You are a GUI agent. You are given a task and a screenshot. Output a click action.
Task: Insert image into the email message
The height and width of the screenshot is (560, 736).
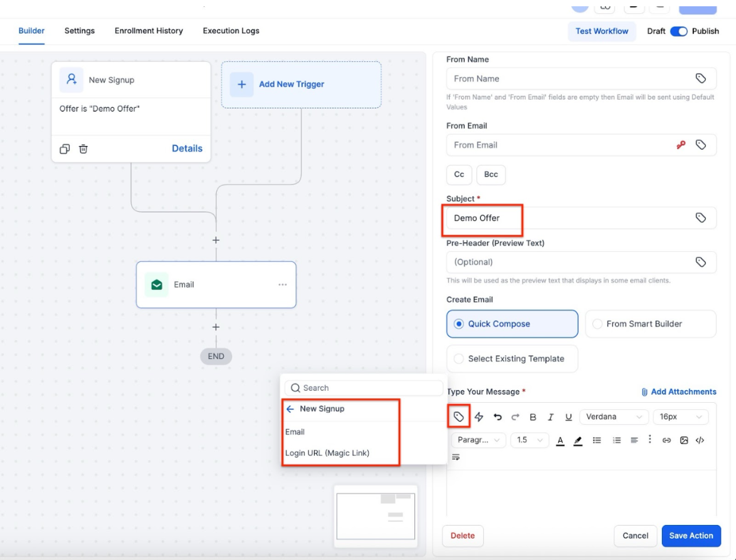coord(684,440)
